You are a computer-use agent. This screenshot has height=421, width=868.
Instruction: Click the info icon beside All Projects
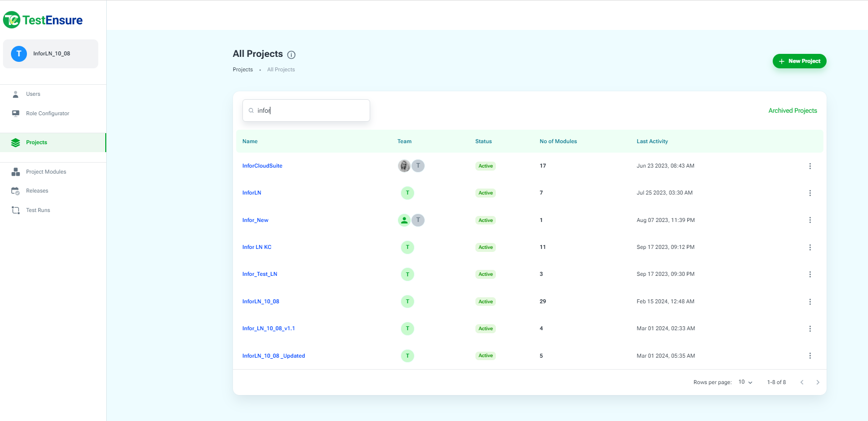click(291, 55)
